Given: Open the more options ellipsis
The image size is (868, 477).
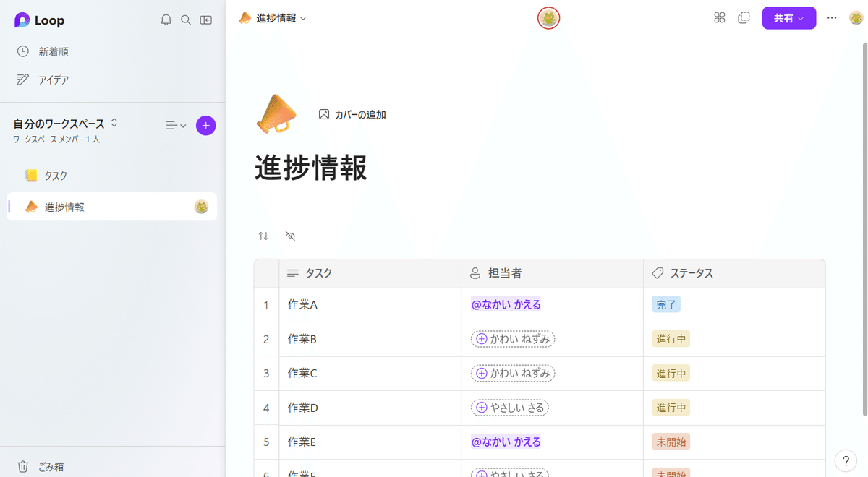Looking at the screenshot, I should [832, 18].
